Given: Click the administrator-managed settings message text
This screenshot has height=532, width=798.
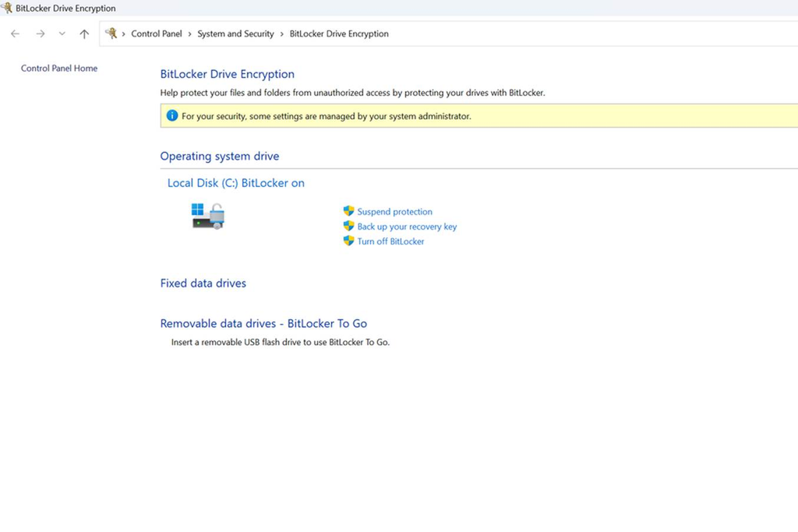Looking at the screenshot, I should coord(327,116).
